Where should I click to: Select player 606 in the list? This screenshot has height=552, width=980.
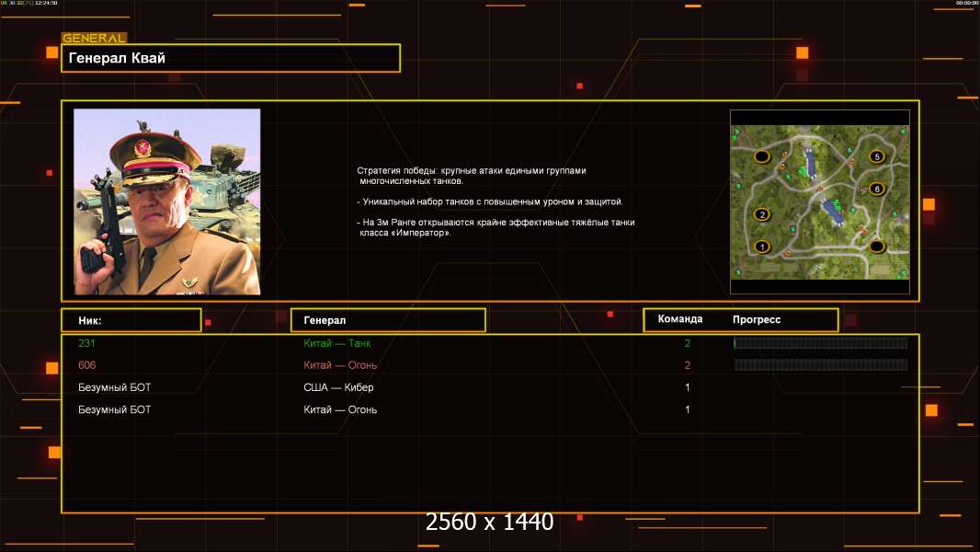pyautogui.click(x=86, y=365)
